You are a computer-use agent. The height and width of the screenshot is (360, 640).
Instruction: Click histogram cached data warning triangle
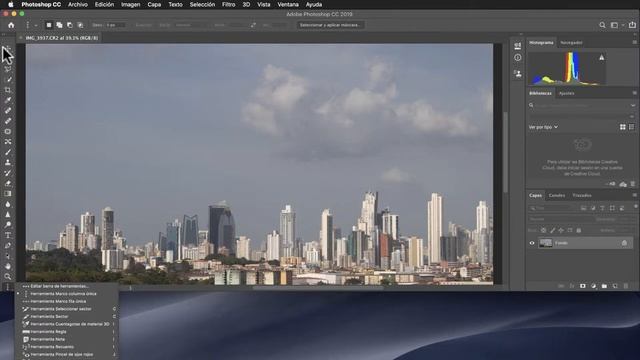click(x=602, y=58)
